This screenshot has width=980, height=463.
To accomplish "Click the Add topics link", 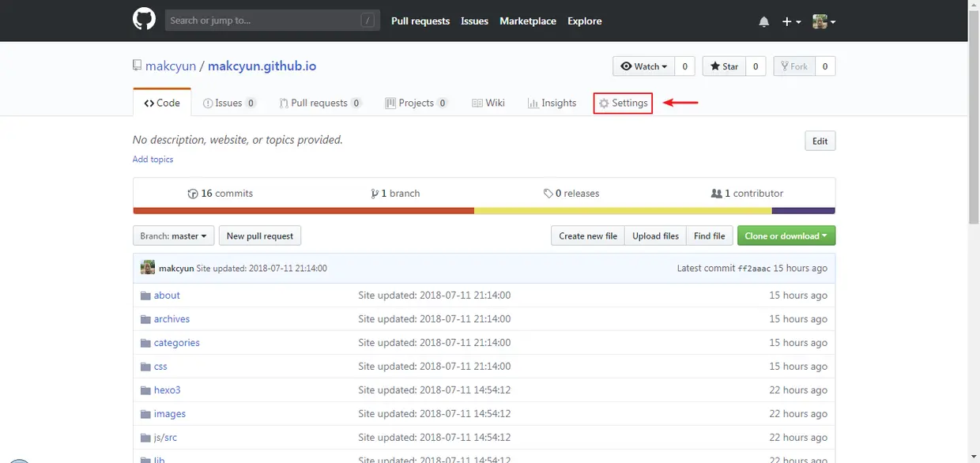I will [x=153, y=160].
